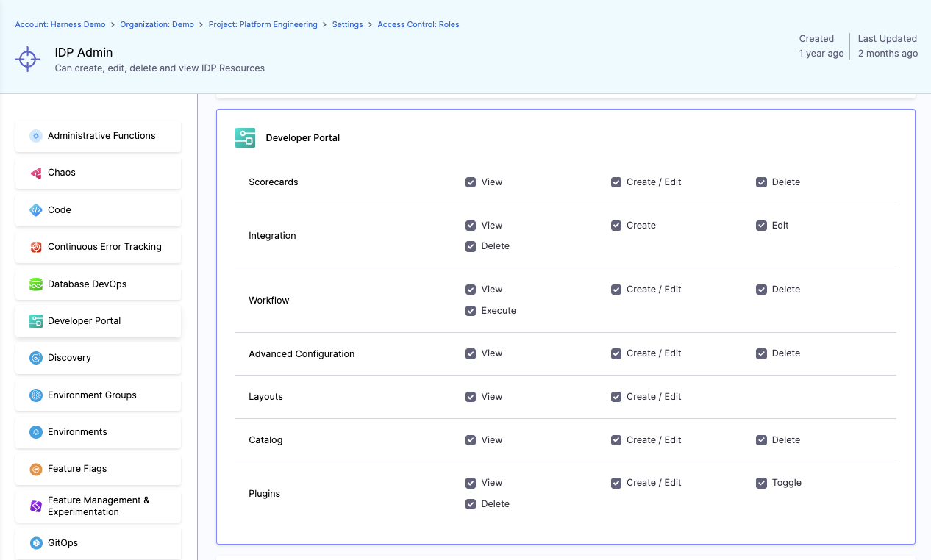This screenshot has width=931, height=560.
Task: Disable Workflow Delete permission
Action: coord(761,290)
